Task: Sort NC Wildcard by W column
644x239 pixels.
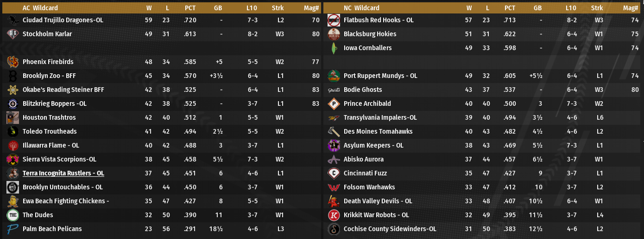Action: click(x=469, y=8)
